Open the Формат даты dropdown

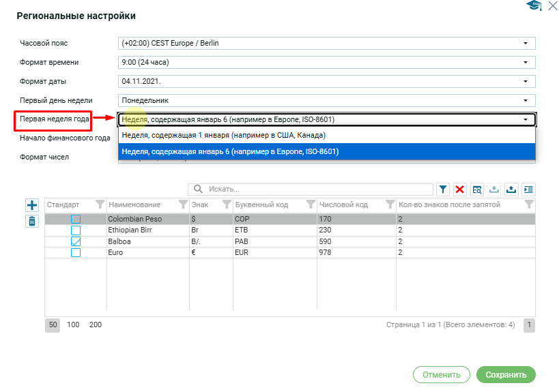(326, 81)
